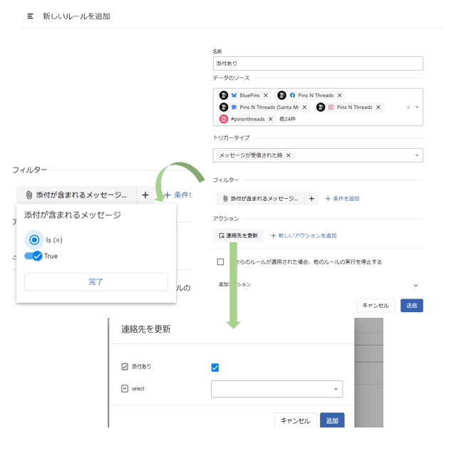Clear all data sources with the X icon
The width and height of the screenshot is (476, 456).
pos(408,108)
